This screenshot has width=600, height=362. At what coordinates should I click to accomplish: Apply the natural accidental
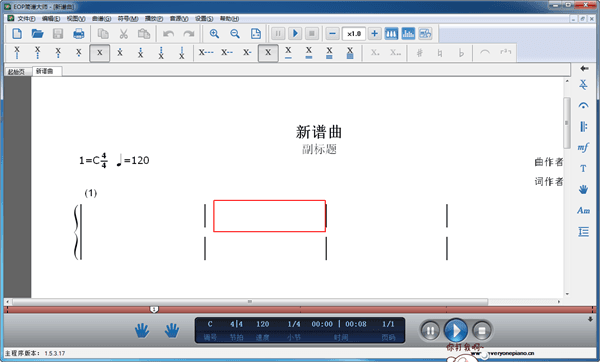(440, 53)
